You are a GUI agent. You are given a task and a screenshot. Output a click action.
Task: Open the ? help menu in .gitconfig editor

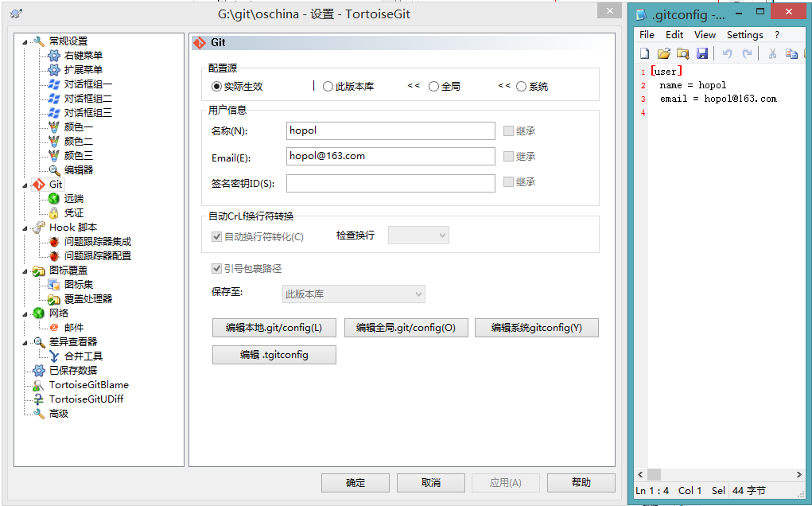click(x=777, y=35)
